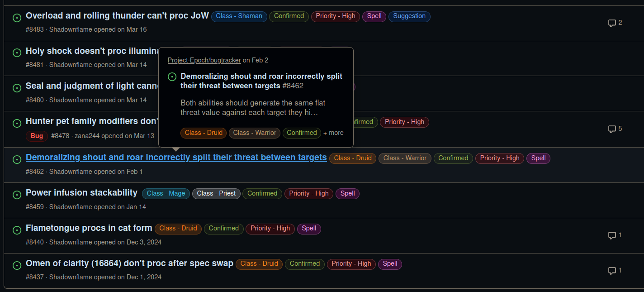Open Shadownflame author link on issue #8483

coord(71,29)
